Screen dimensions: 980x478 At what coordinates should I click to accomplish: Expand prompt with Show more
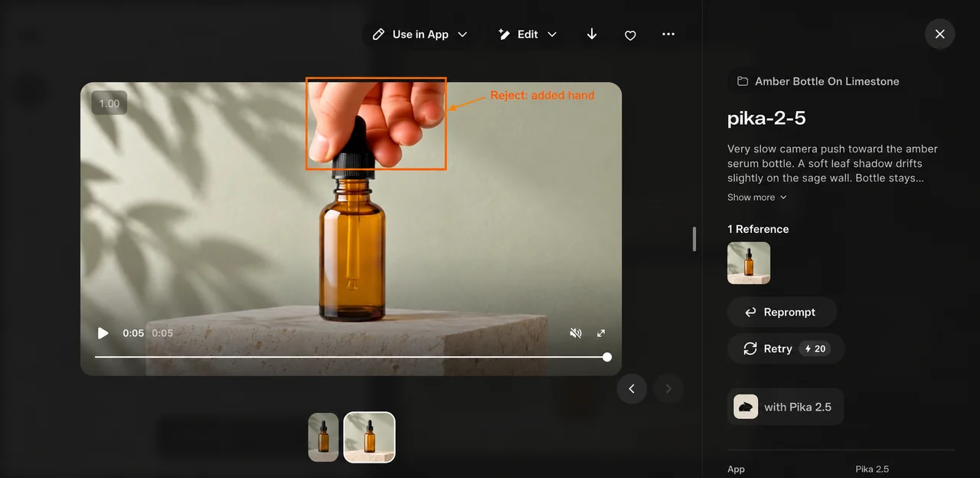[x=756, y=198]
